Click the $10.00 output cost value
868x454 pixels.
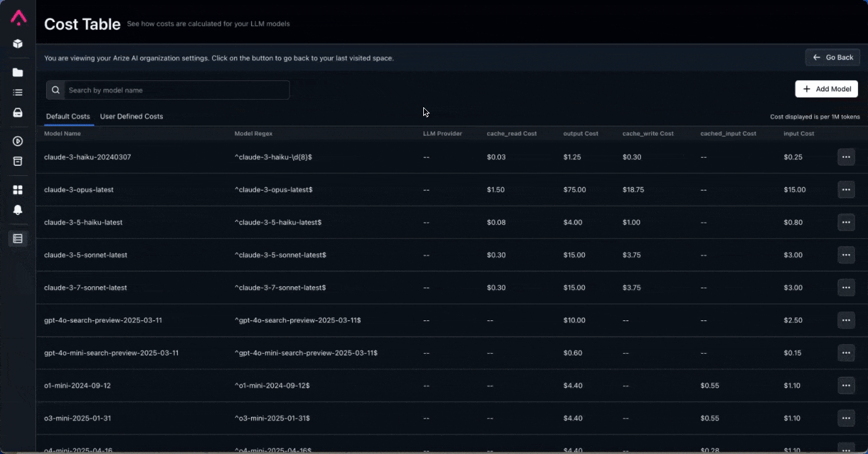pos(575,320)
